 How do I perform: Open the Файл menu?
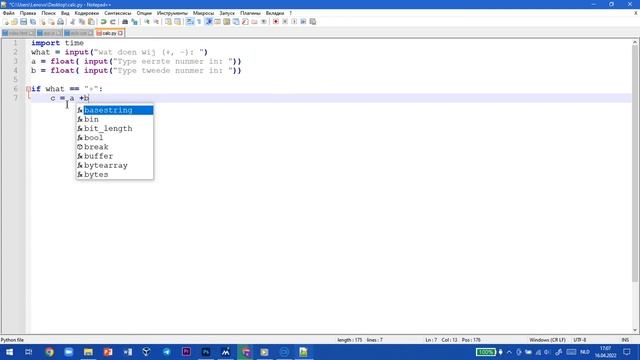9,13
